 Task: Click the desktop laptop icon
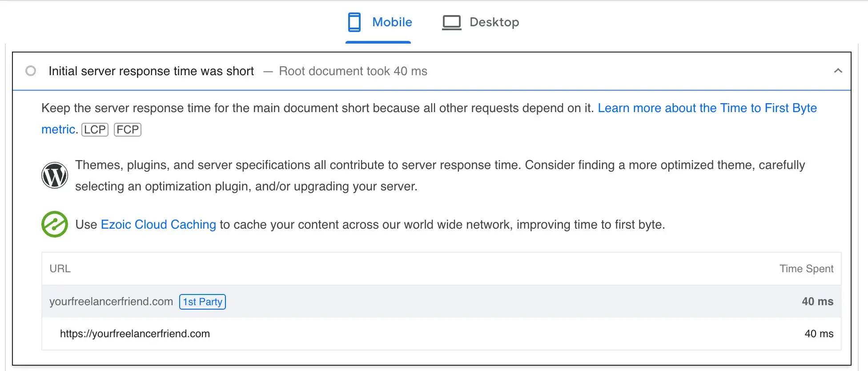click(452, 23)
